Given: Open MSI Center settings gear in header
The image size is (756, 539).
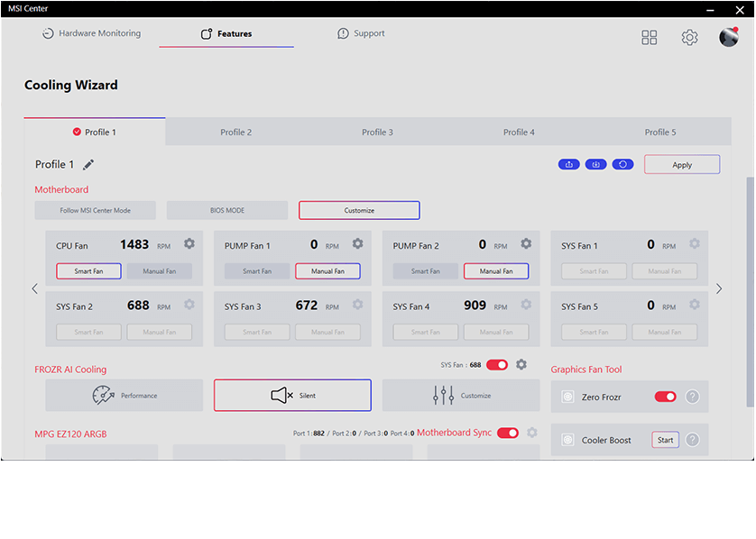Looking at the screenshot, I should (x=690, y=37).
